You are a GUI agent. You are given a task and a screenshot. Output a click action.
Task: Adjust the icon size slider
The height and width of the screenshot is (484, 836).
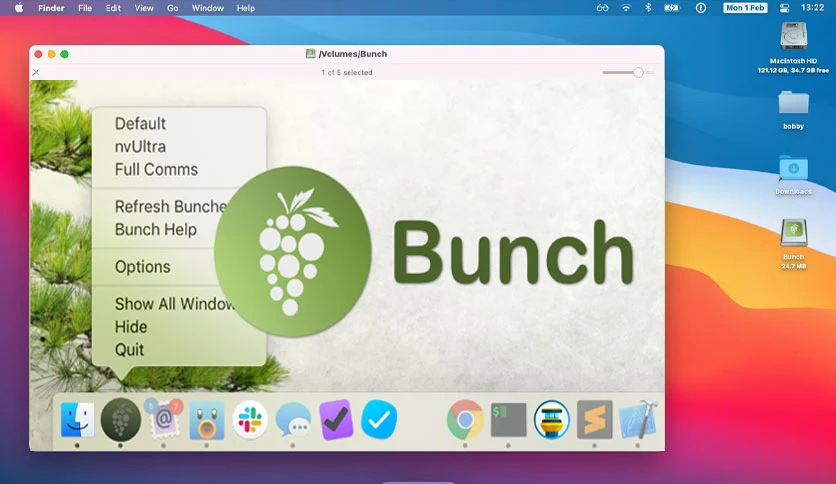click(638, 72)
